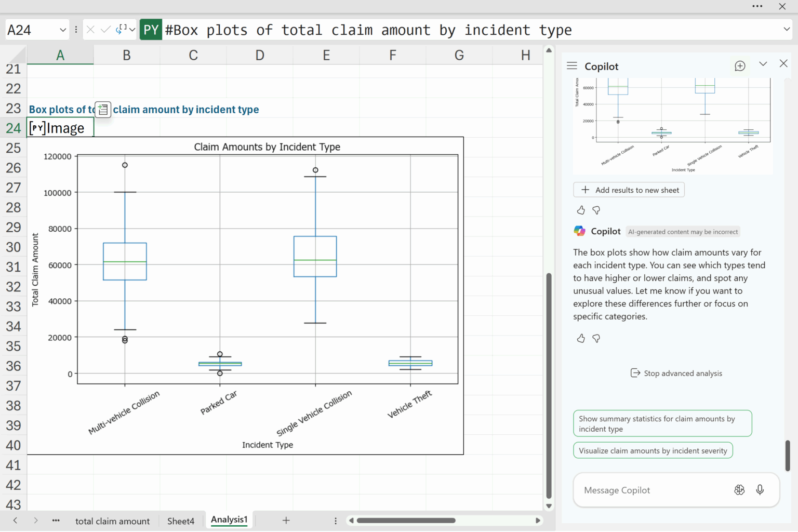Click the Copilot new chat icon
This screenshot has width=798, height=532.
(x=740, y=66)
